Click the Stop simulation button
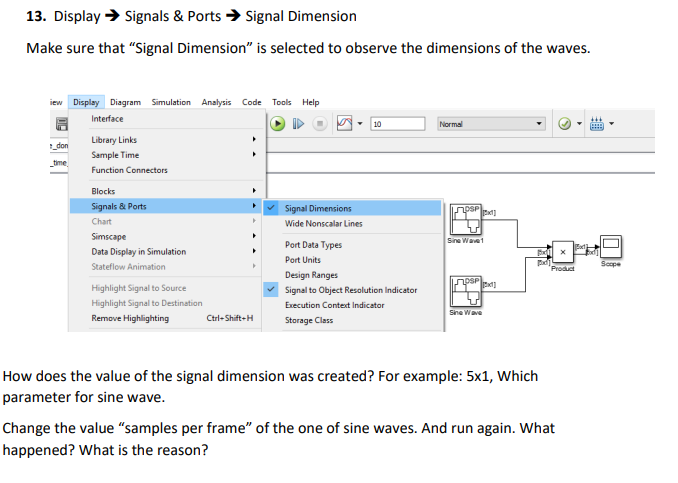The image size is (678, 483). coord(320,124)
